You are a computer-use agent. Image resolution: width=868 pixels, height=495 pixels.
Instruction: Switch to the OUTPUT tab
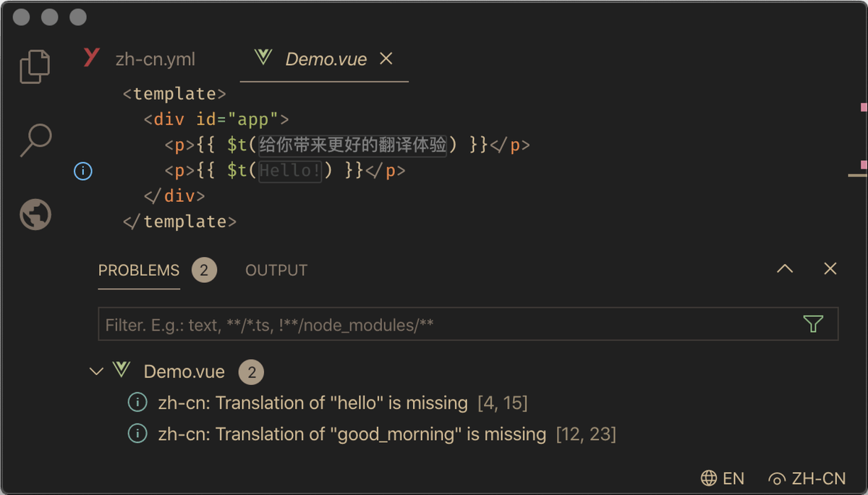click(x=276, y=270)
